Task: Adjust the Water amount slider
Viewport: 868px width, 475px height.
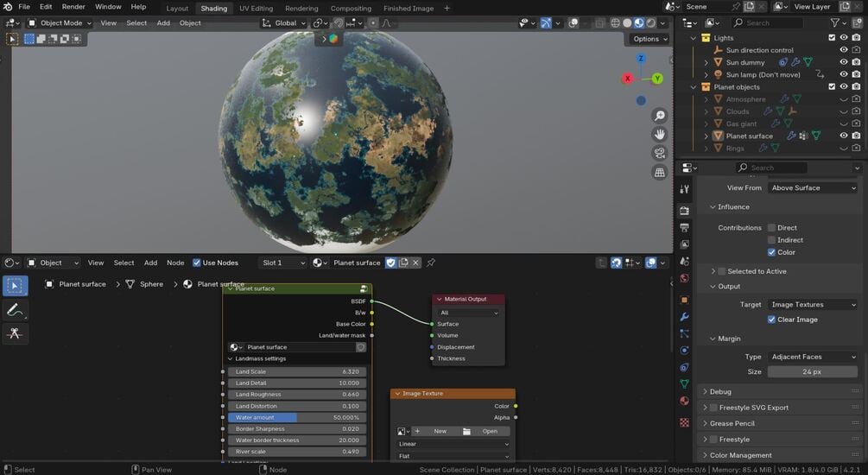Action: (x=297, y=418)
